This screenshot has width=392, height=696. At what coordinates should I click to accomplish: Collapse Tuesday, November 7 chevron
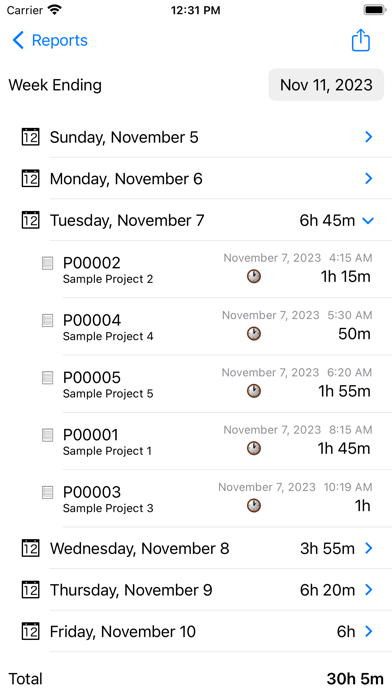(x=368, y=220)
